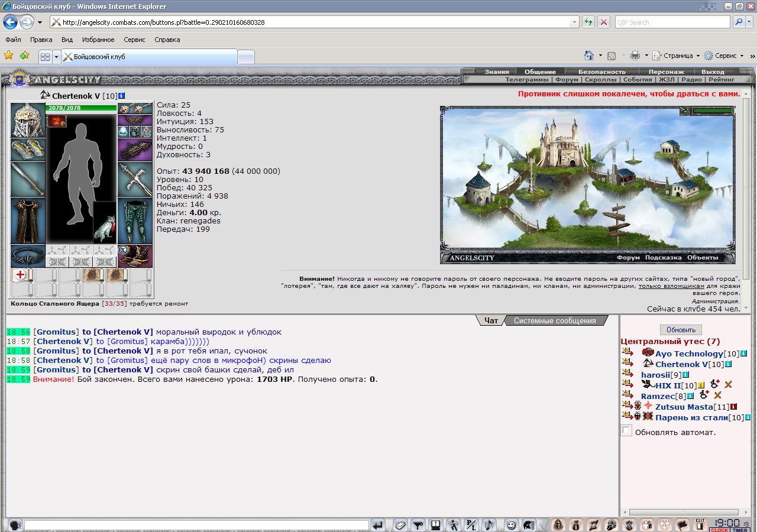Send chat message with arrow button
This screenshot has width=757, height=532.
[x=378, y=525]
